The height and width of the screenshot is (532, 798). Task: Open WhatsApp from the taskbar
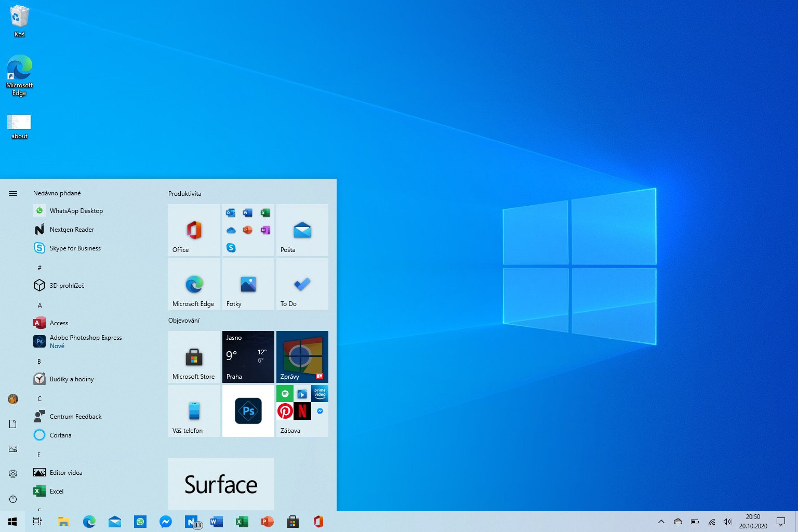click(140, 522)
